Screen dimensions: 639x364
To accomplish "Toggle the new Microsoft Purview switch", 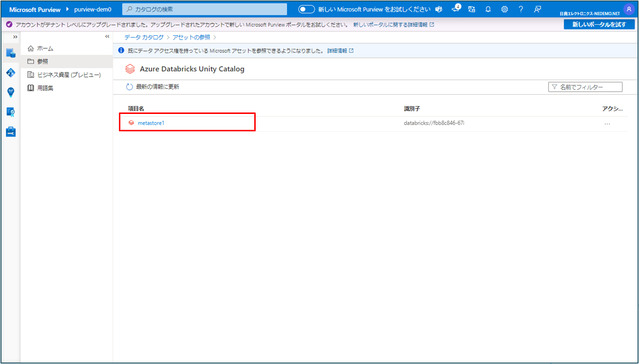I will [x=306, y=9].
